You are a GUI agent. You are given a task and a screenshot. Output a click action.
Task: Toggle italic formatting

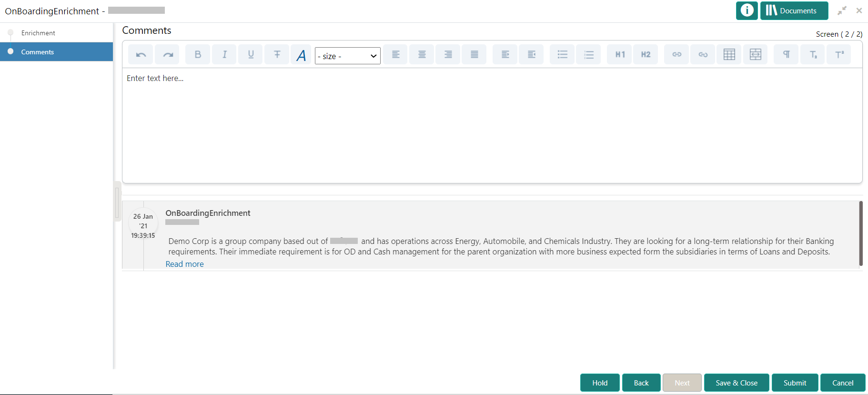coord(224,54)
